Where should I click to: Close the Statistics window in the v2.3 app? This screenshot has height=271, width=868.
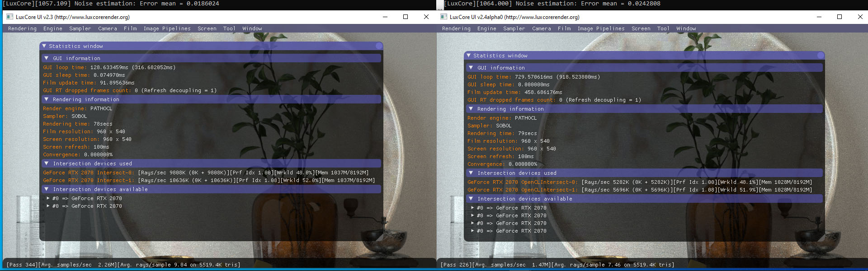point(378,46)
